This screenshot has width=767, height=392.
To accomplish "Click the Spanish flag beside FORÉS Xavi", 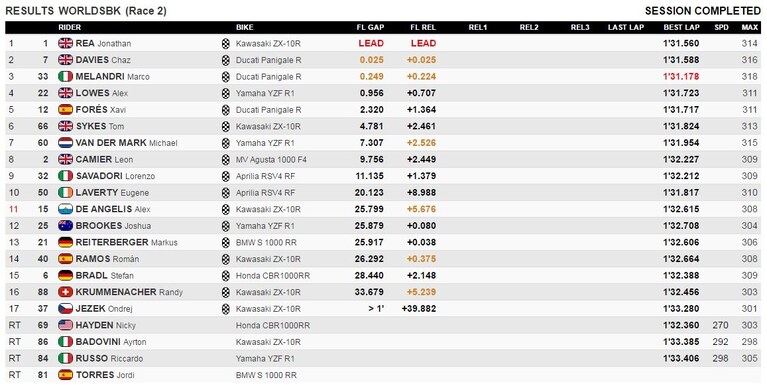I will tap(65, 110).
